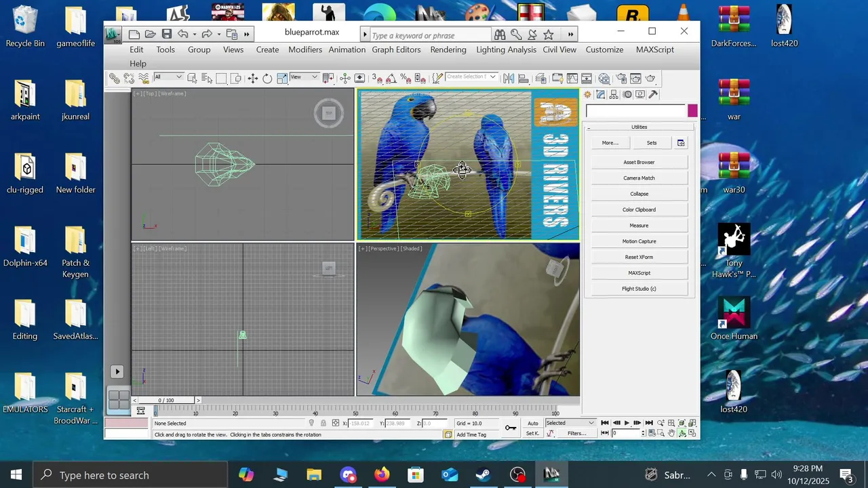The image size is (868, 488).
Task: Select the Link tool in main toolbar
Action: [x=115, y=78]
